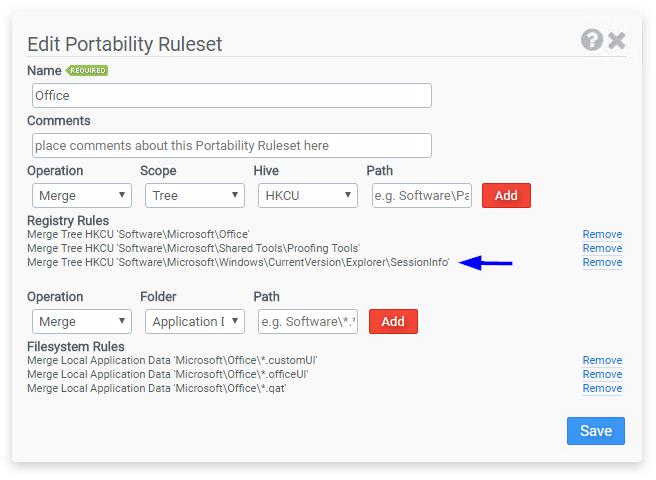Open the registry Operation Merge dropdown
Image resolution: width=656 pixels, height=480 pixels.
(82, 195)
